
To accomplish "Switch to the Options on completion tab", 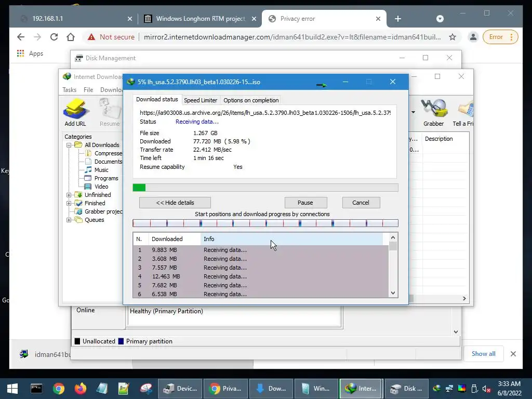I will point(251,100).
